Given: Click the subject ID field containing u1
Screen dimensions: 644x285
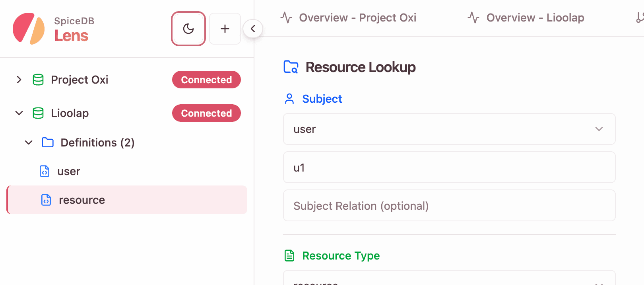Looking at the screenshot, I should coord(449,168).
